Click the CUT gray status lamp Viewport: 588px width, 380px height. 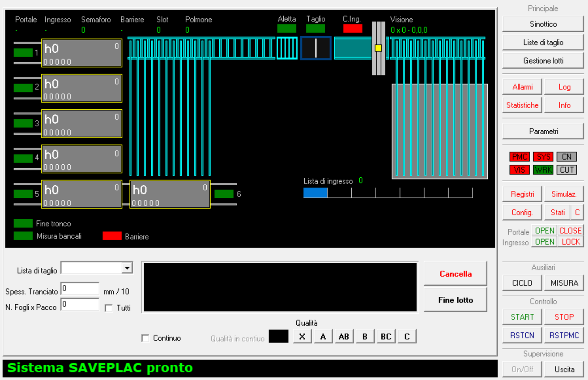[x=567, y=170]
